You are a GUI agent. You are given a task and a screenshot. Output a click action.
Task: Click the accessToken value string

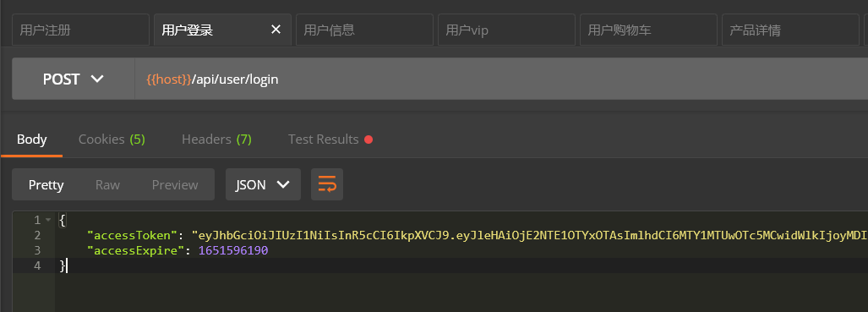(530, 236)
